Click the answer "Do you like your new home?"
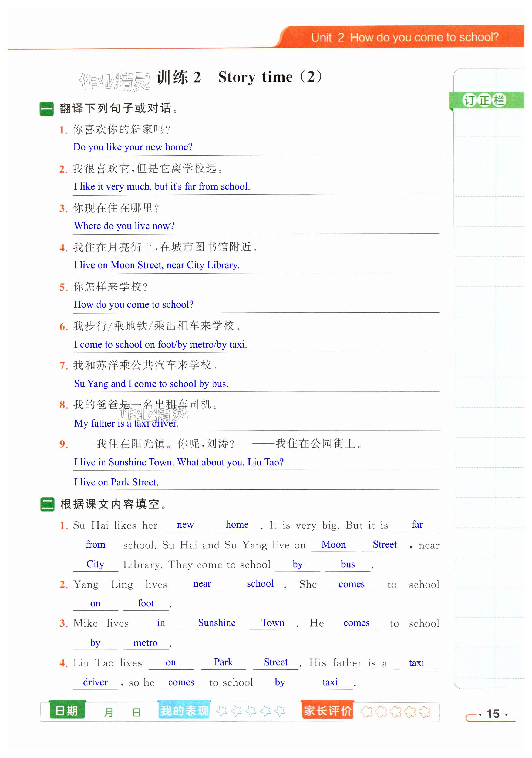This screenshot has height=758, width=532. coord(133,147)
